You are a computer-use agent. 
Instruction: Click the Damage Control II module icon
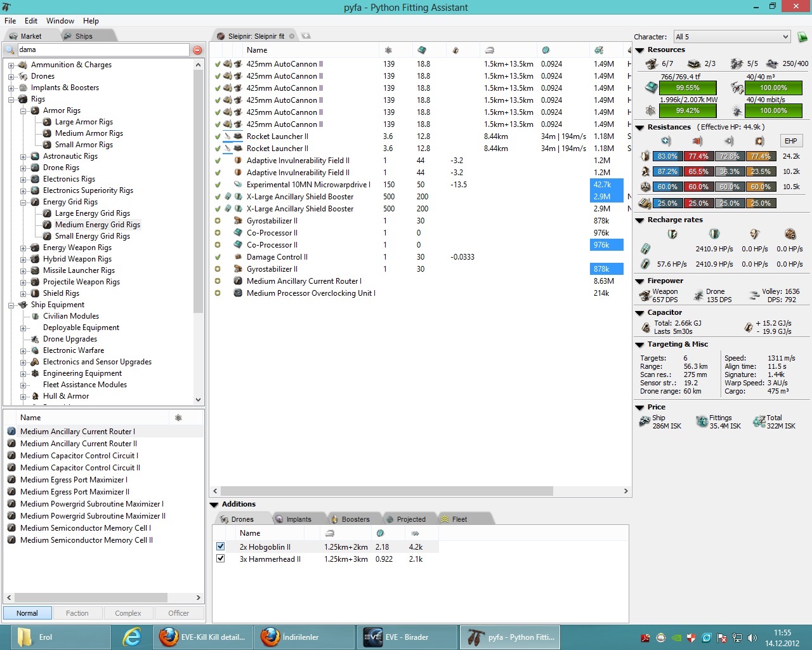pos(238,257)
